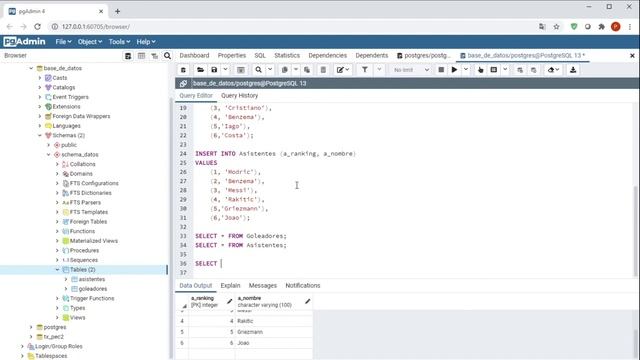The width and height of the screenshot is (640, 360).
Task: Click the Copy rows icon in toolbar
Action: tap(285, 70)
